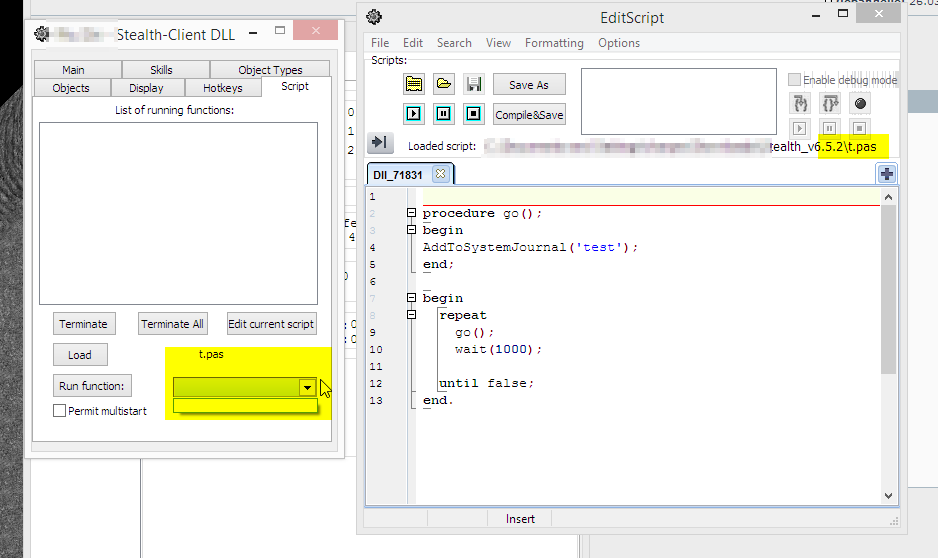Image resolution: width=938 pixels, height=558 pixels.
Task: Click the editor vertical scrollbar thumb
Action: (x=888, y=290)
